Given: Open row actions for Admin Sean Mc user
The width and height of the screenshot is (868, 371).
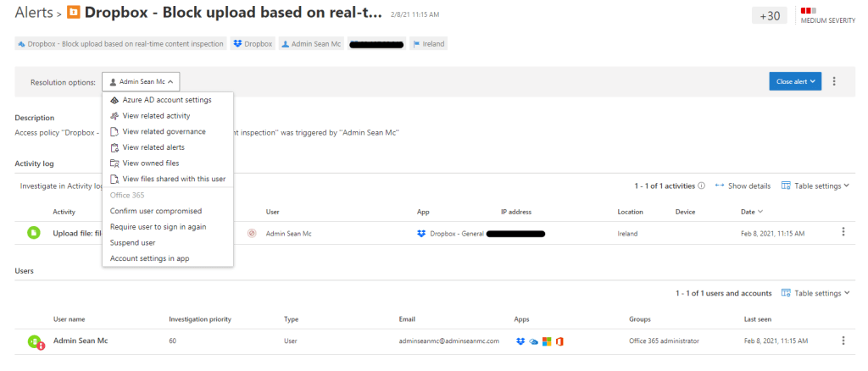Looking at the screenshot, I should click(x=843, y=341).
